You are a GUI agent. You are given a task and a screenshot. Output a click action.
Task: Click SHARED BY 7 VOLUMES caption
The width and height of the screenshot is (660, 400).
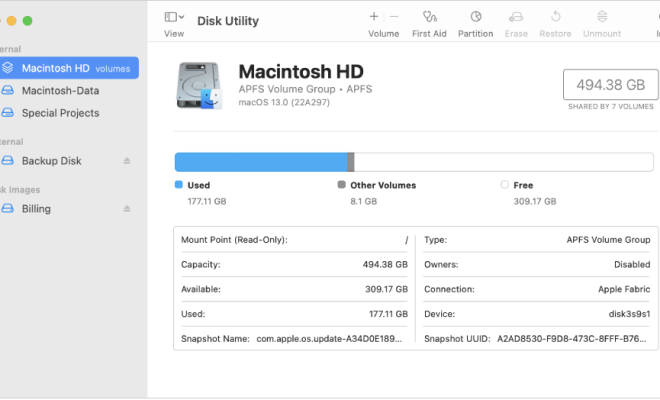tap(610, 107)
